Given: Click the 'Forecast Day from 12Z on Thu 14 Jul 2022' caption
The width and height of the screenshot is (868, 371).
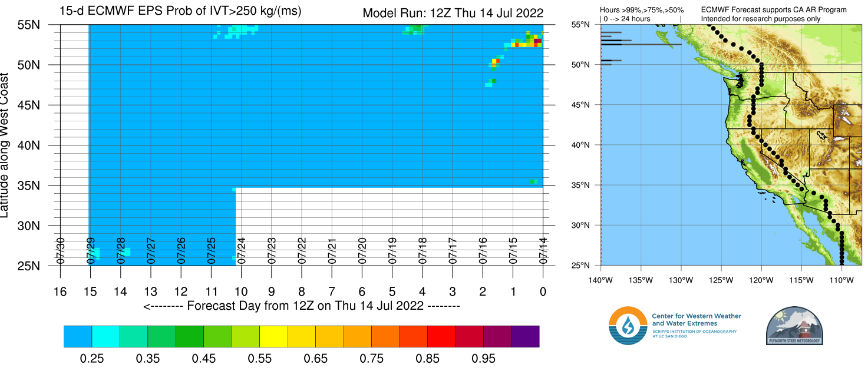Looking at the screenshot, I should pyautogui.click(x=301, y=306).
